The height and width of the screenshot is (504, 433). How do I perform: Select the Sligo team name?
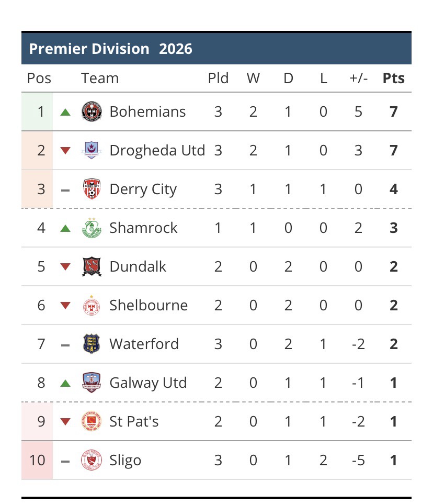126,461
